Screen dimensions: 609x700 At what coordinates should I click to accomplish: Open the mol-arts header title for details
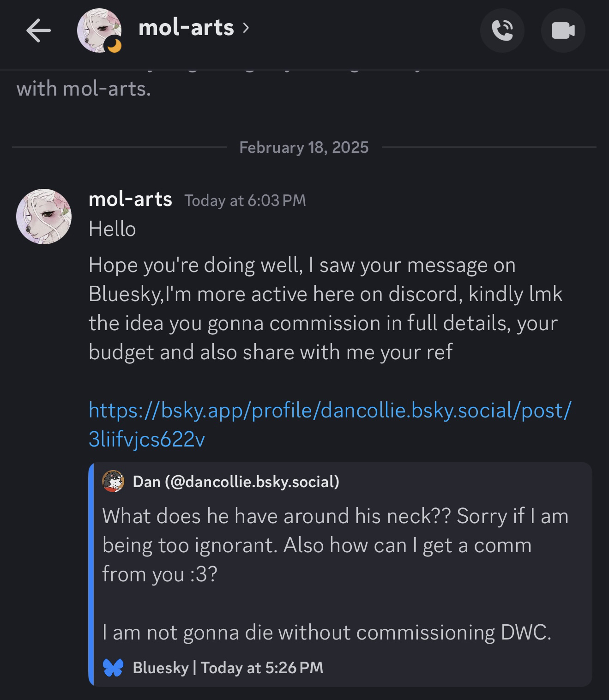click(186, 28)
